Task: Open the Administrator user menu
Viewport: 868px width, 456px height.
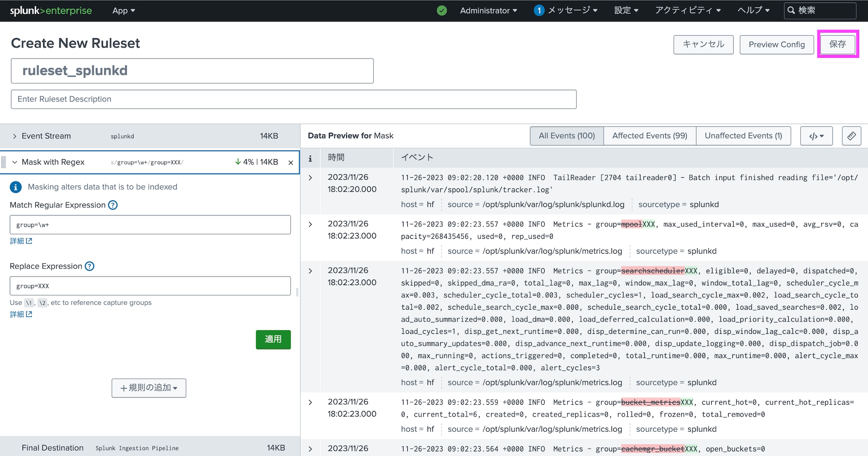Action: pyautogui.click(x=488, y=11)
